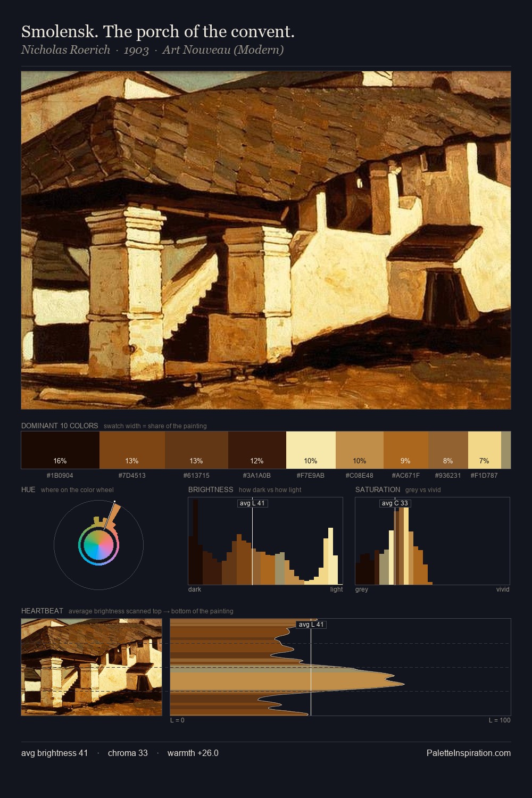Viewport: 532px width, 798px height.
Task: Click the 'grey' axis label under saturation
Action: click(x=362, y=589)
